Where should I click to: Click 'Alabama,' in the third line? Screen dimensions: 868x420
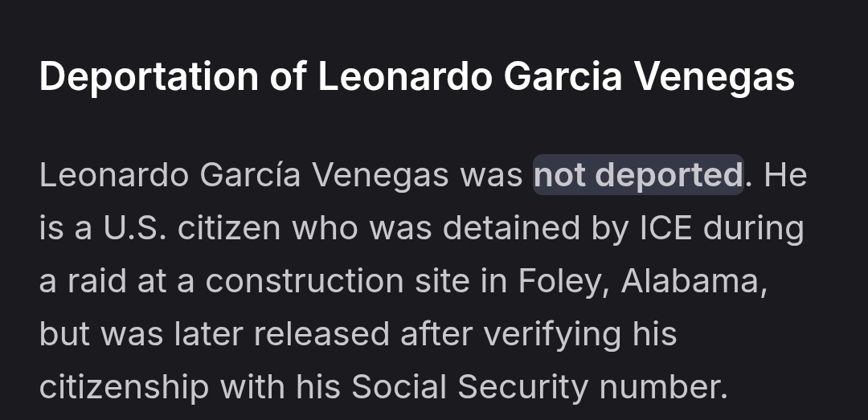coord(694,280)
